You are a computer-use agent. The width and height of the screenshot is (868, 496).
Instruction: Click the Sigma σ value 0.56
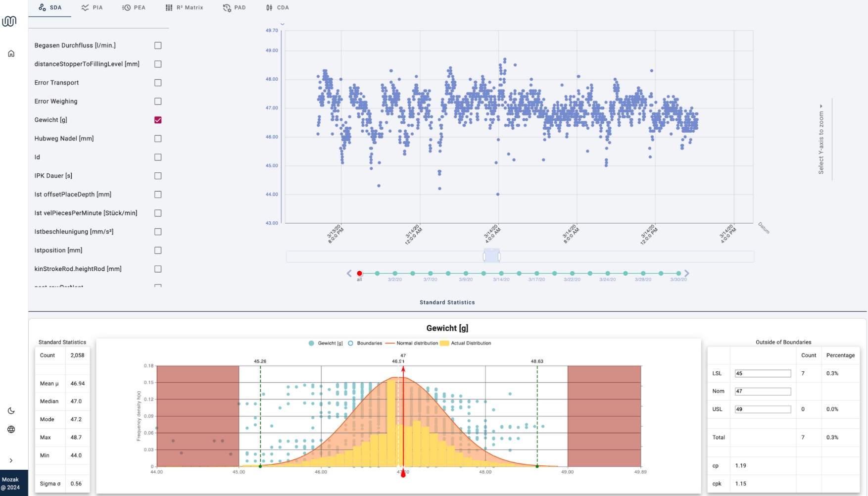click(76, 484)
